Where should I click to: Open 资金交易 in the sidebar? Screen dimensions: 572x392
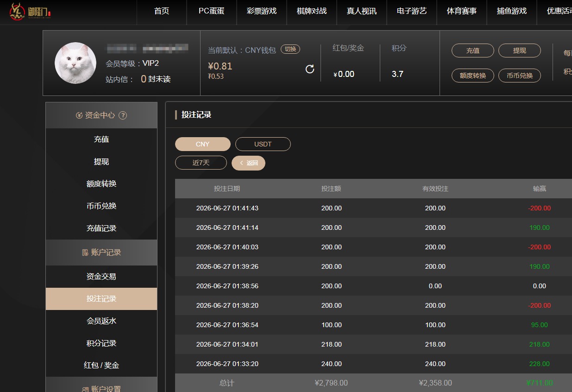101,277
